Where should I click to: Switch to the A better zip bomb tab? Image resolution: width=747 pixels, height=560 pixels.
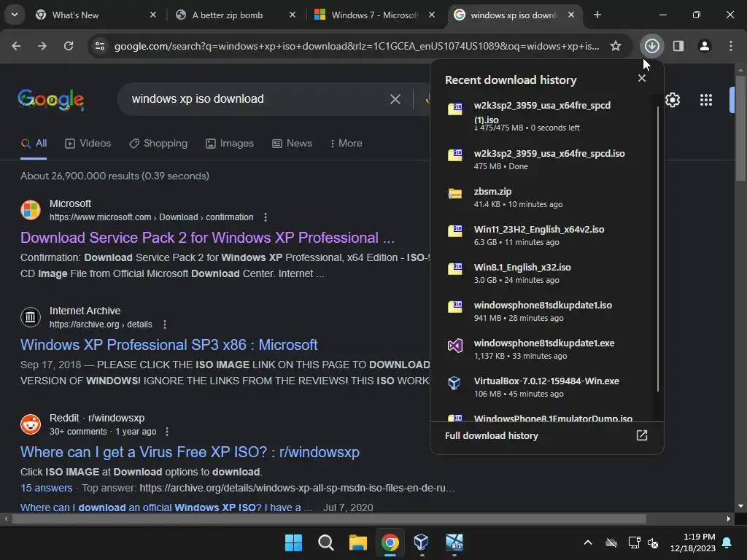(x=235, y=15)
